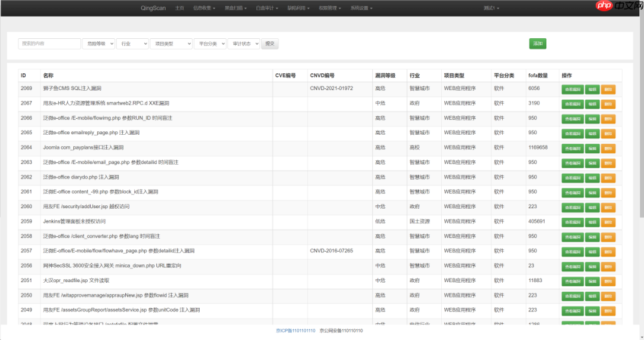View vulnerability details for ID 2069
Viewport: 644px width, 340px height.
pos(572,89)
